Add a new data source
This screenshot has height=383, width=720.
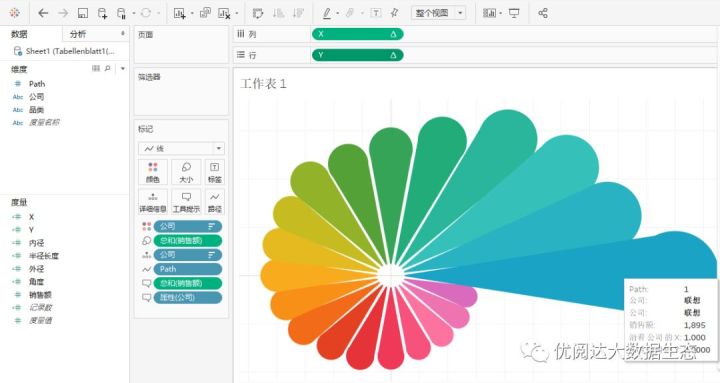[102, 13]
